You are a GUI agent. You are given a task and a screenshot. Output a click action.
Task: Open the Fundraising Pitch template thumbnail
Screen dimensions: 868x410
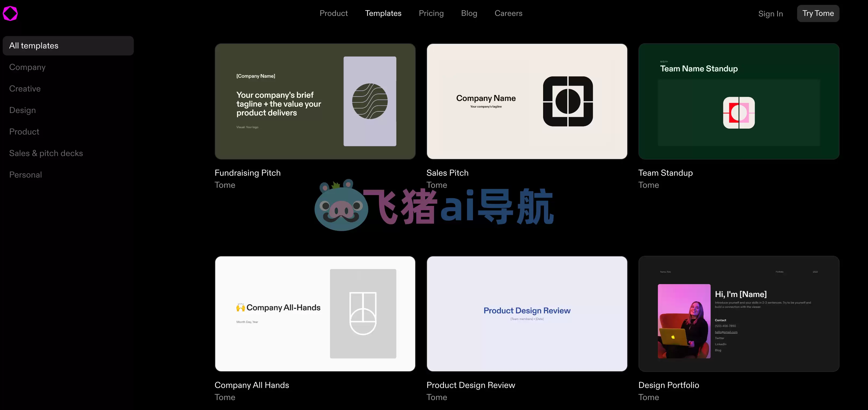pos(315,101)
